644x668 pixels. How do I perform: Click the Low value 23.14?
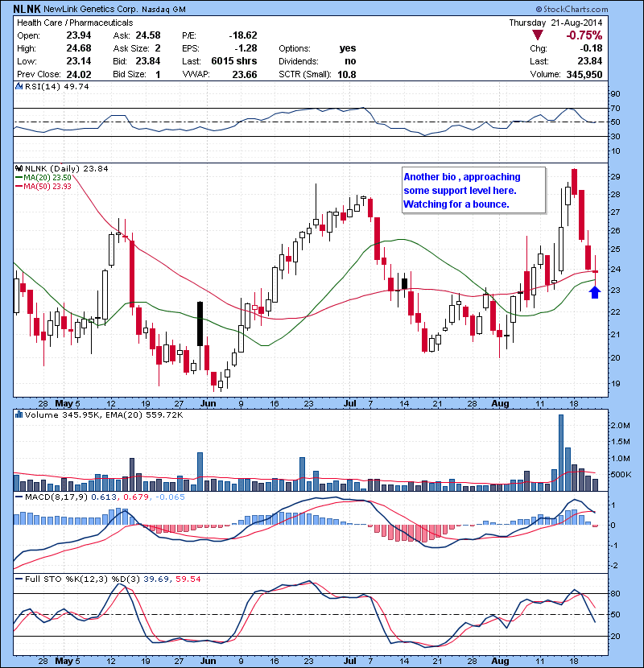tap(78, 61)
